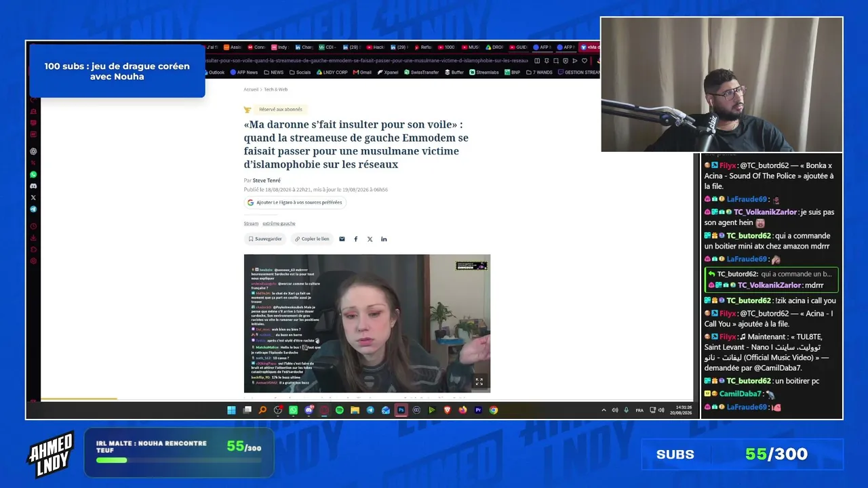Viewport: 868px width, 488px height.
Task: Open the Outlook bookmark
Action: tap(214, 73)
